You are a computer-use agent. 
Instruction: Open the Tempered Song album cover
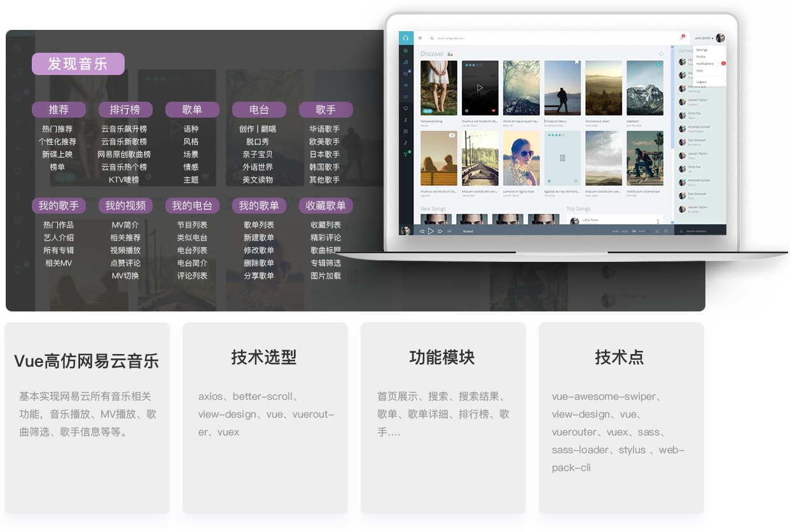439,88
